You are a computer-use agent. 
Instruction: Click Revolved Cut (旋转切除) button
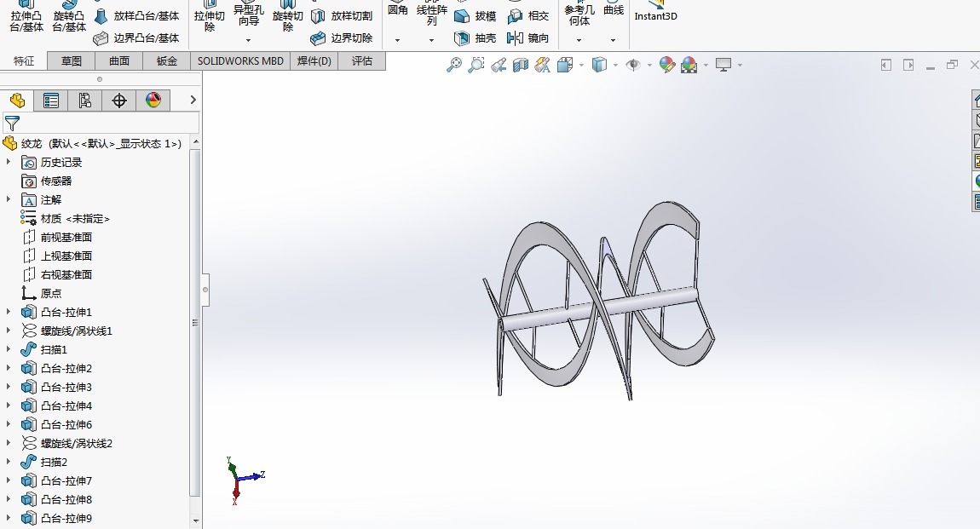[x=287, y=17]
